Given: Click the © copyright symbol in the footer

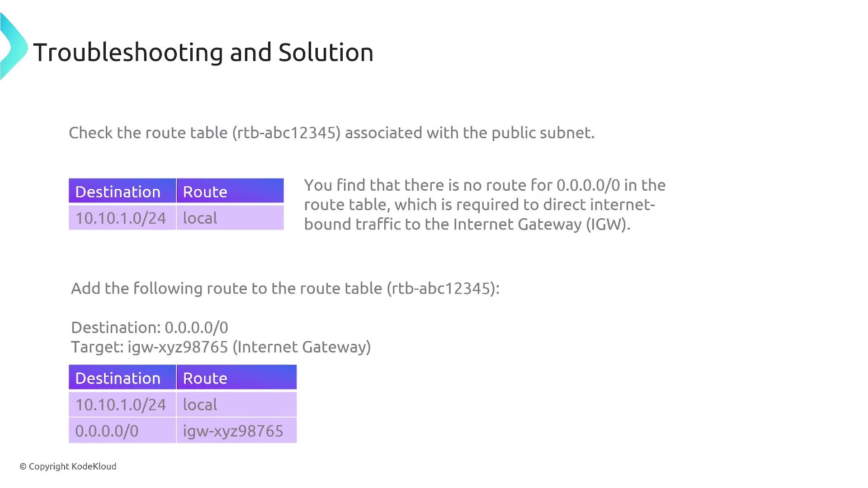Looking at the screenshot, I should tap(23, 467).
